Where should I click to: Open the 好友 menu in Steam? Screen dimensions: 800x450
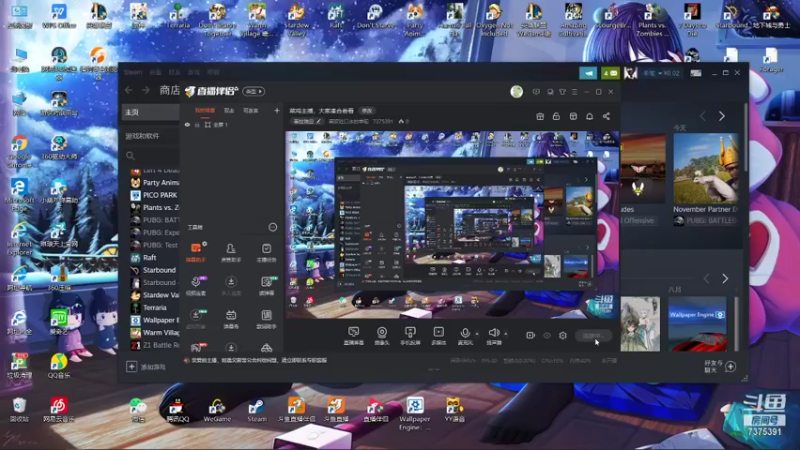(174, 72)
